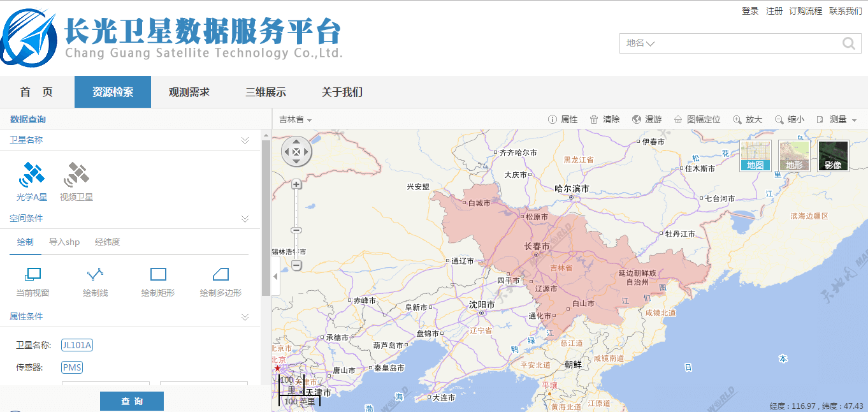Click the 图幅定位 tool
868x412 pixels.
tap(697, 119)
